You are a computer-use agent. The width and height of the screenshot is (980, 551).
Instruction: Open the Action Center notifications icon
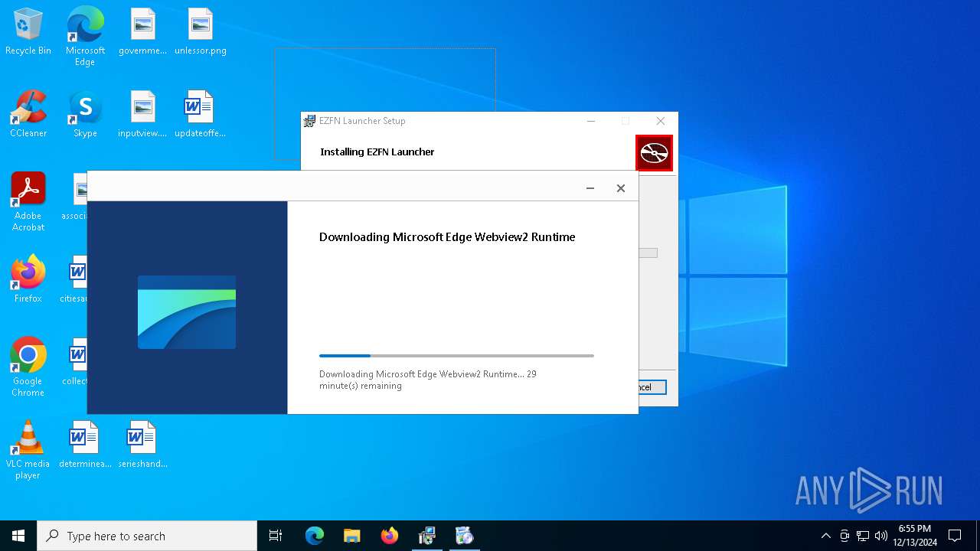click(955, 536)
